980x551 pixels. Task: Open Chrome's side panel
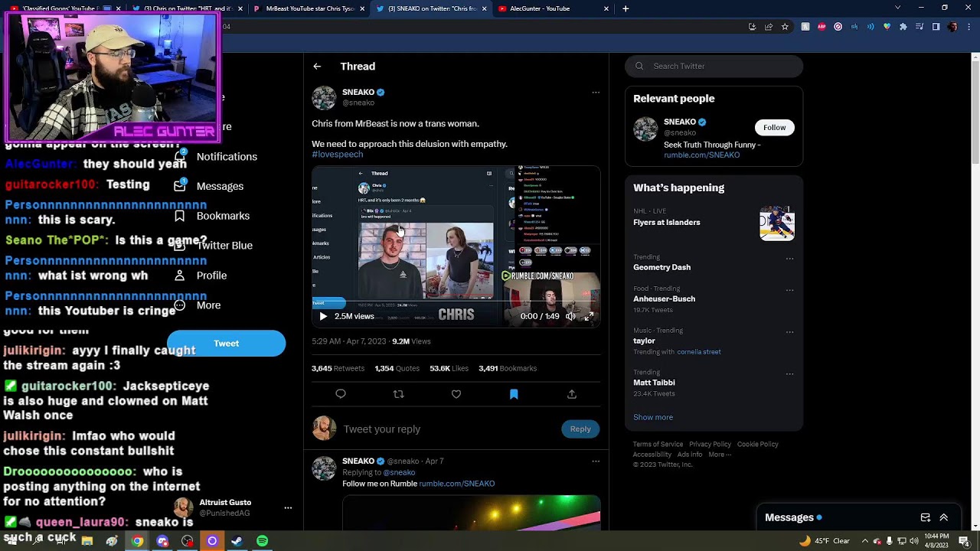coord(936,27)
